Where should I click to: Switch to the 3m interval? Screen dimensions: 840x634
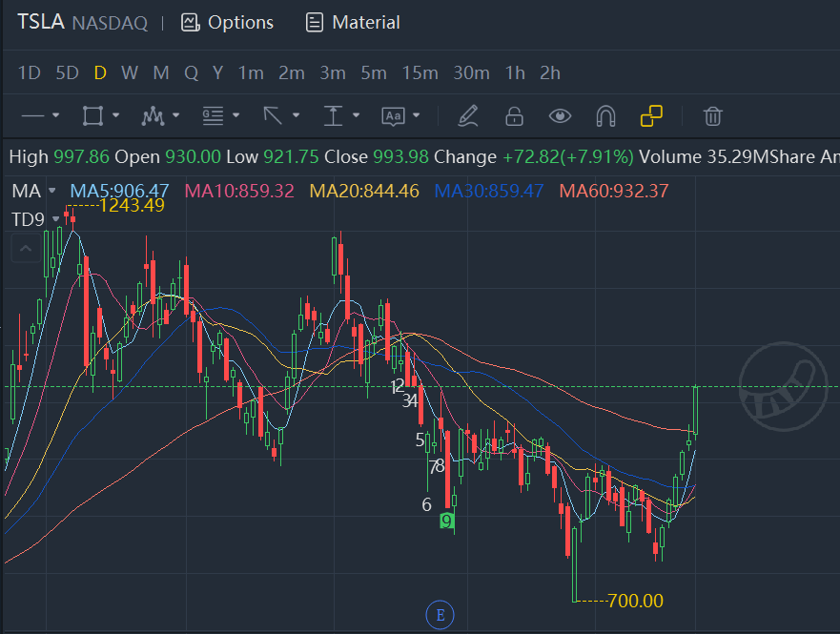point(333,72)
